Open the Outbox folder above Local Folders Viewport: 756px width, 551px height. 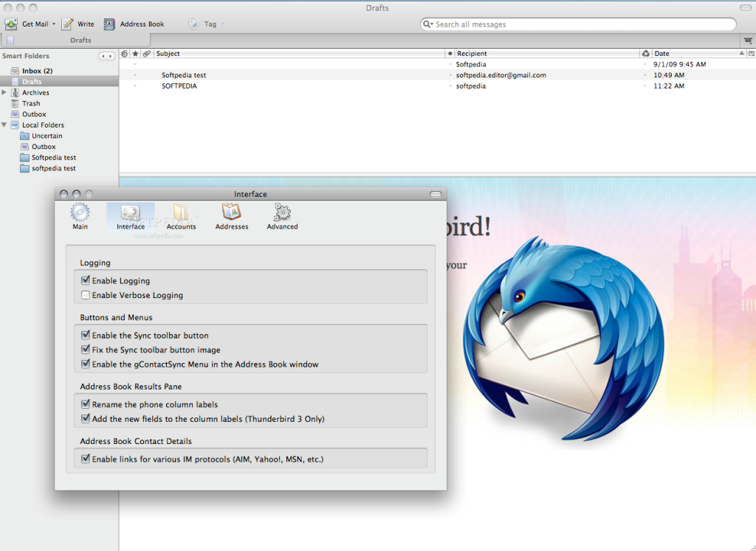(34, 114)
